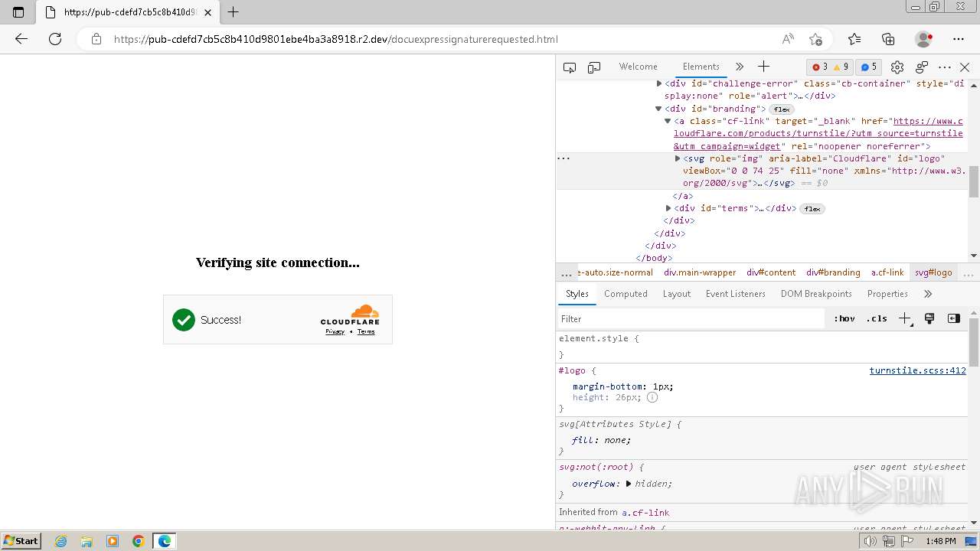Select svg#logo breadcrumb
The image size is (980, 551).
[933, 272]
